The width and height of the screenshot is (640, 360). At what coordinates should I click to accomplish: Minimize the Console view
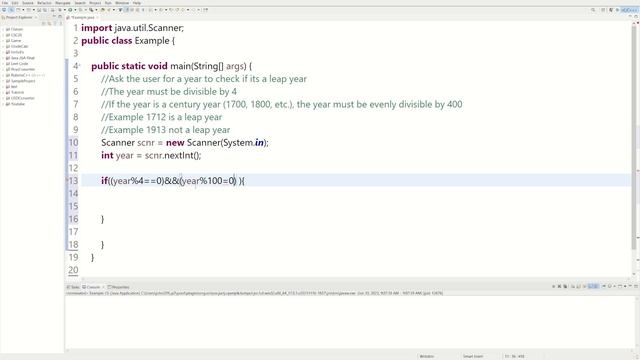[630, 286]
